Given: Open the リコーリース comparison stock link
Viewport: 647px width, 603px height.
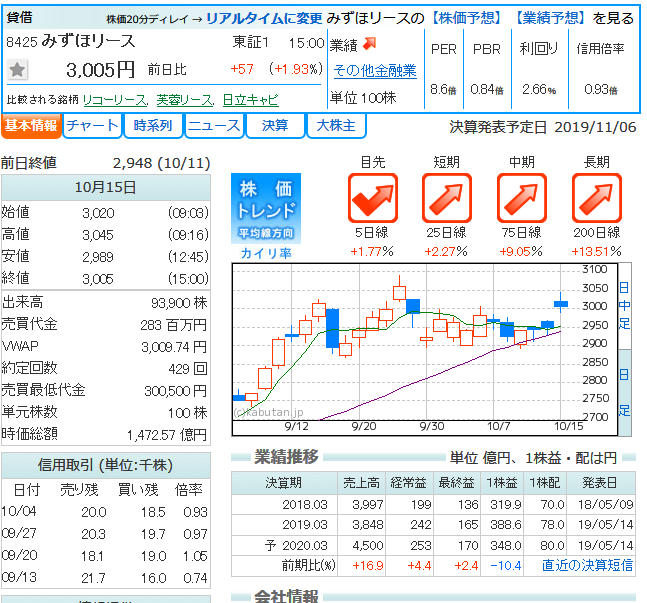Looking at the screenshot, I should (x=115, y=100).
